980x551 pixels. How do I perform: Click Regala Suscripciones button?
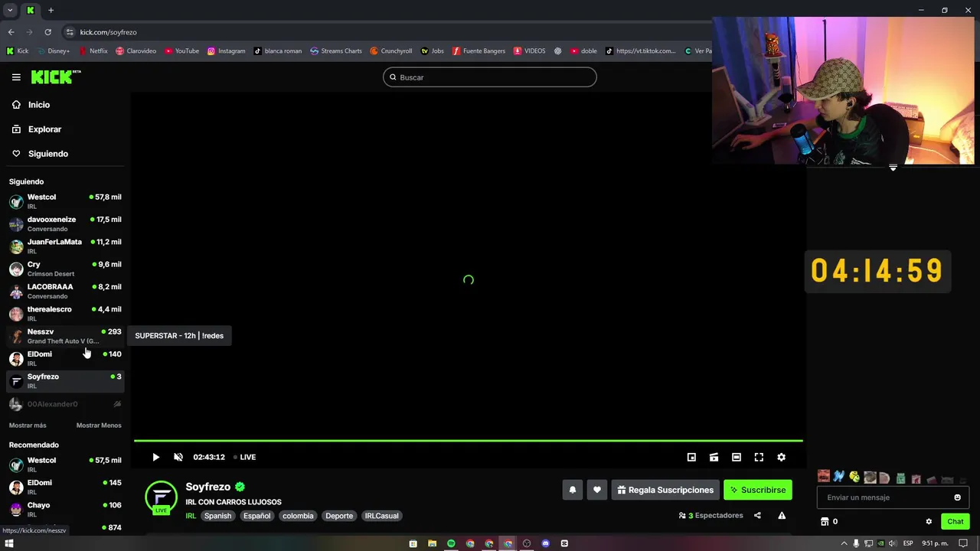(x=665, y=490)
